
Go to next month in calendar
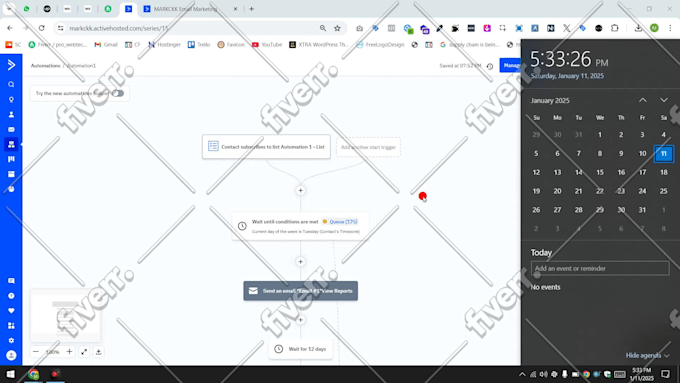[664, 100]
